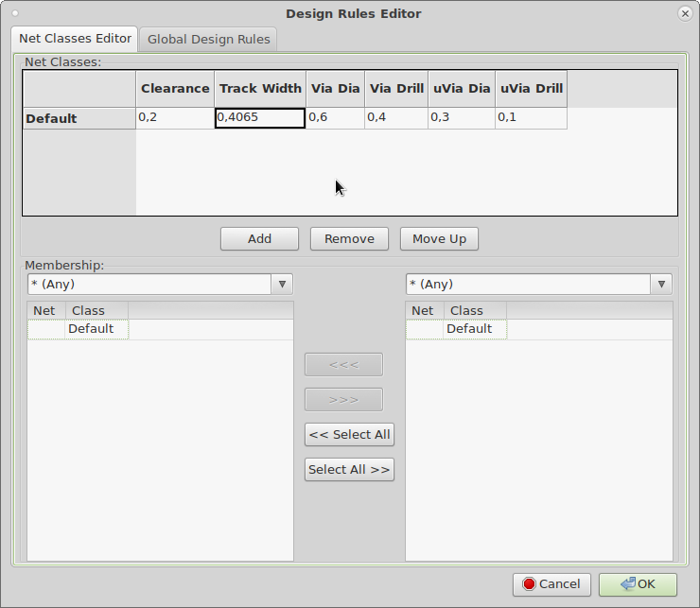Screen dimensions: 700x608
Task: Confirm changes with the OK button
Action: pyautogui.click(x=638, y=584)
